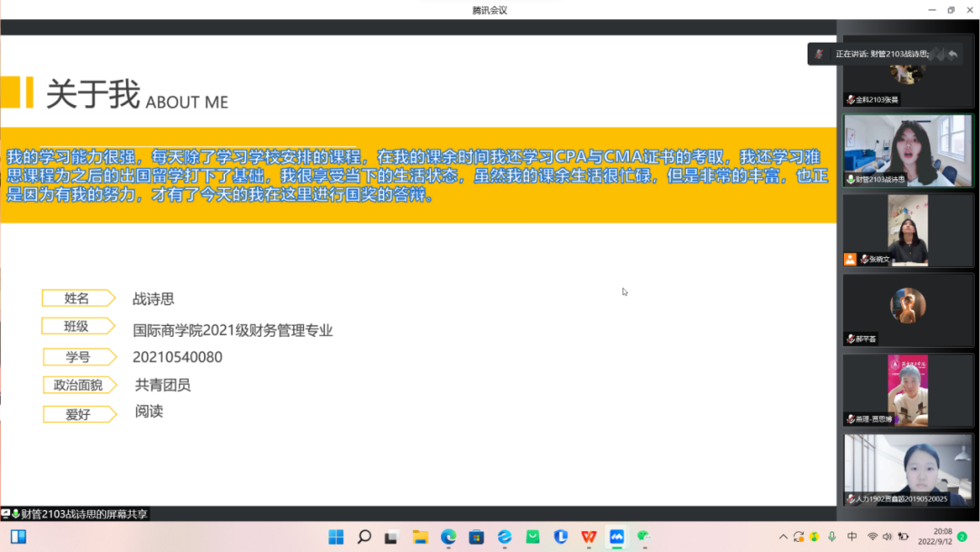This screenshot has height=552, width=980.
Task: Open the Windows Start menu
Action: [336, 537]
